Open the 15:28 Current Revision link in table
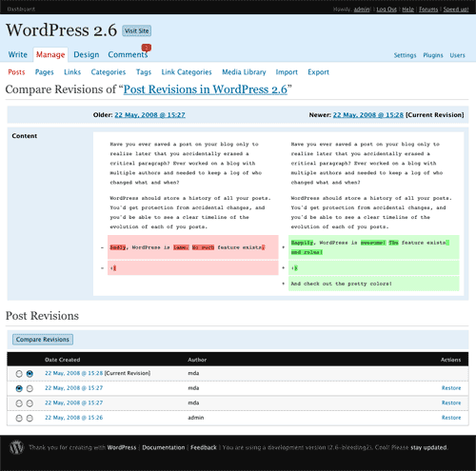The image size is (476, 471). coord(74,373)
